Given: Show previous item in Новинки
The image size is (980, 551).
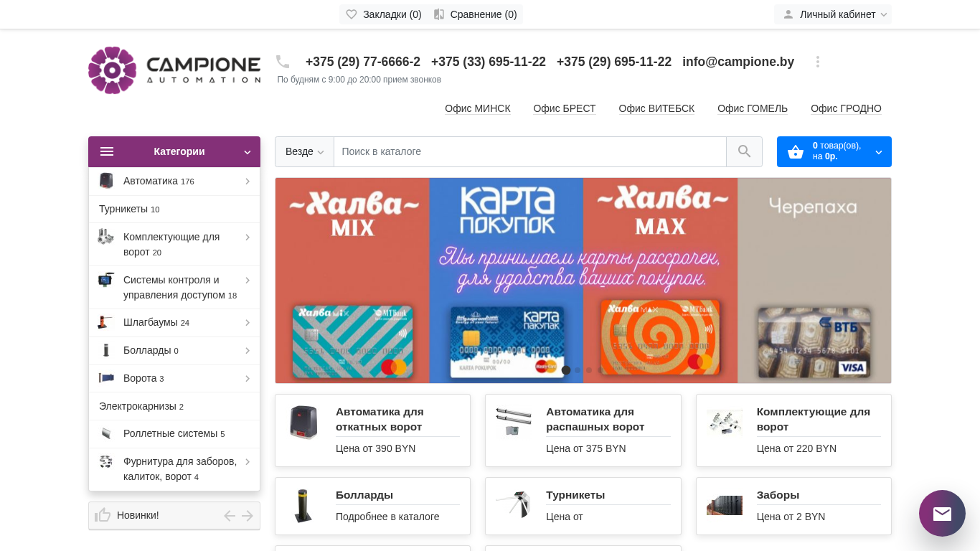Looking at the screenshot, I should tap(230, 515).
